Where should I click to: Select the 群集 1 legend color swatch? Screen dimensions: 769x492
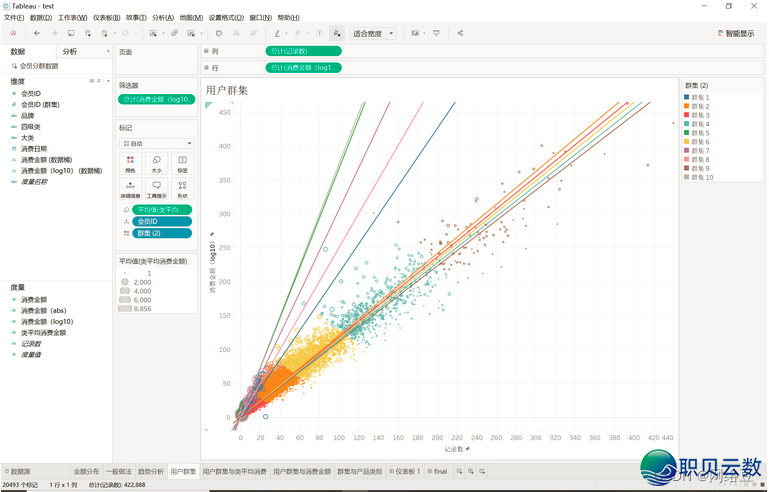687,97
